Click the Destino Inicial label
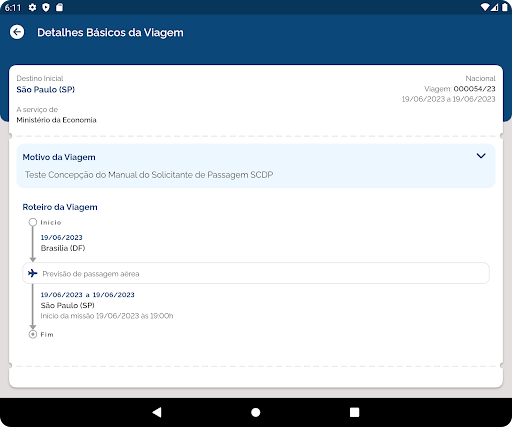512x427 pixels. tap(40, 78)
